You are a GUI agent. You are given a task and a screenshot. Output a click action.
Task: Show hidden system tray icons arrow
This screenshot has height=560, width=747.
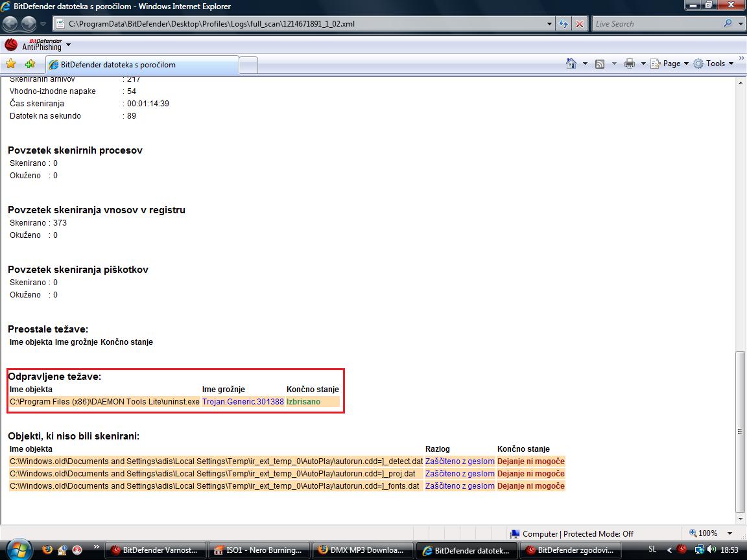tap(669, 550)
